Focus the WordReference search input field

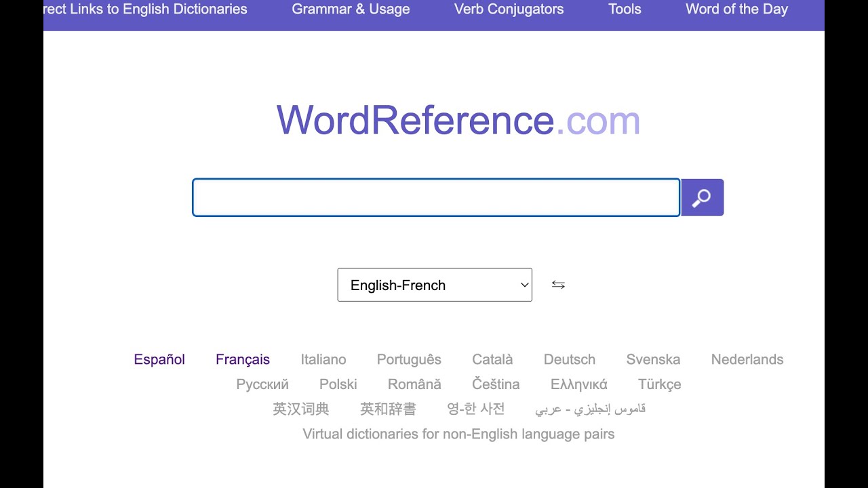coord(436,197)
